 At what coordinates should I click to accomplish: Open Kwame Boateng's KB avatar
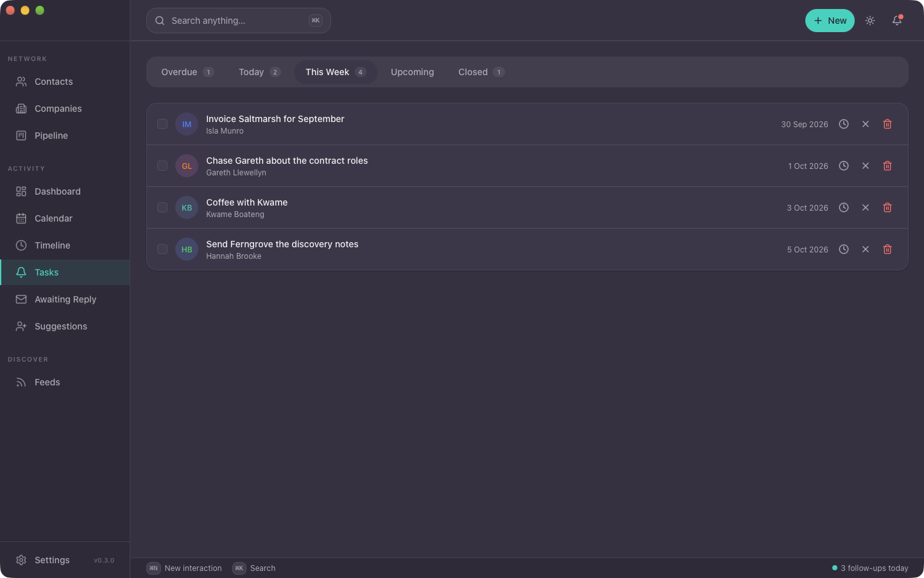(x=187, y=207)
